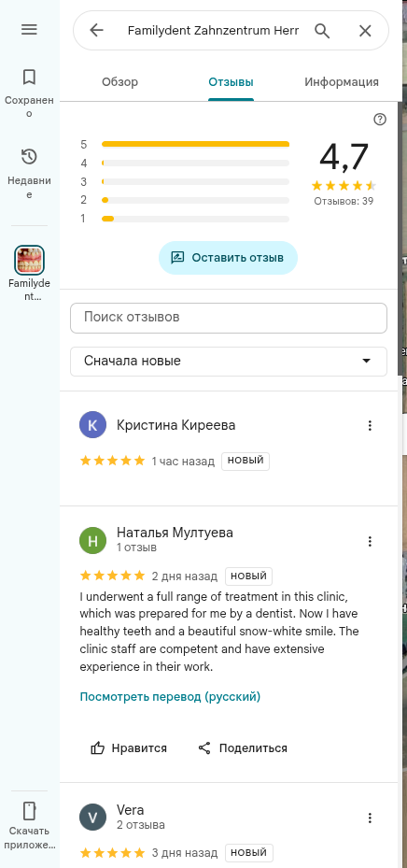The image size is (407, 868).
Task: Switch to the Обзор tab
Action: pyautogui.click(x=120, y=82)
